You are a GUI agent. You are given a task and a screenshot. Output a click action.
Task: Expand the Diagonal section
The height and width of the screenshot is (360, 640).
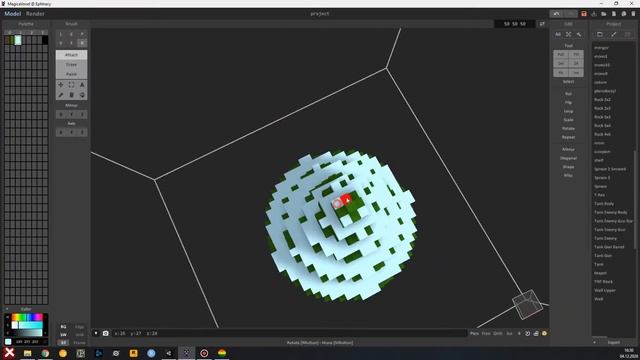click(569, 158)
